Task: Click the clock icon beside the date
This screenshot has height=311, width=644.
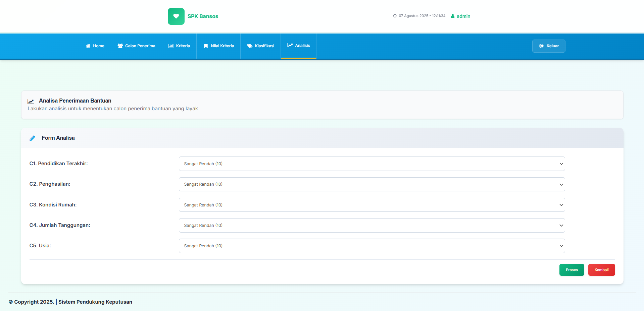Action: (x=395, y=16)
